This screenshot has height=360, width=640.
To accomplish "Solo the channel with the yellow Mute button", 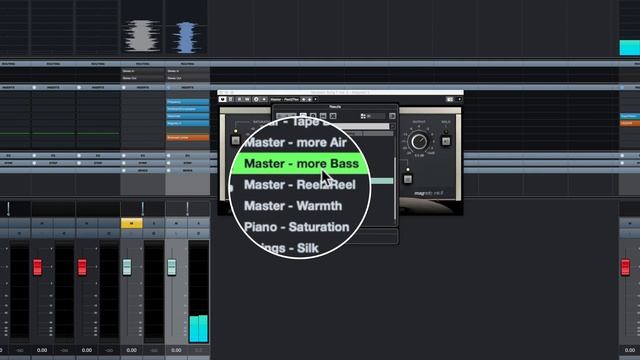I will click(154, 223).
